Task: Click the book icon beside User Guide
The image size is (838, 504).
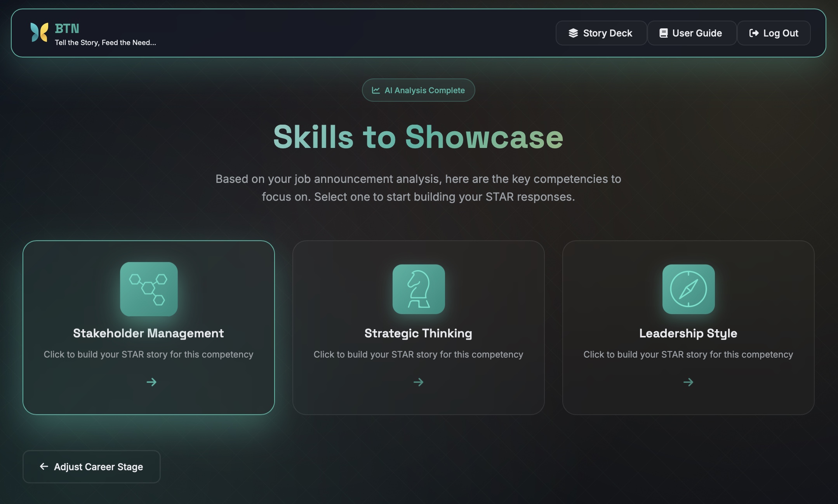Action: [x=664, y=33]
